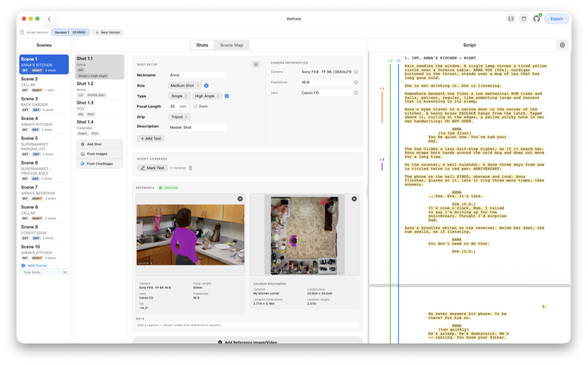Select Shot 1.1 Anna

tap(100, 67)
